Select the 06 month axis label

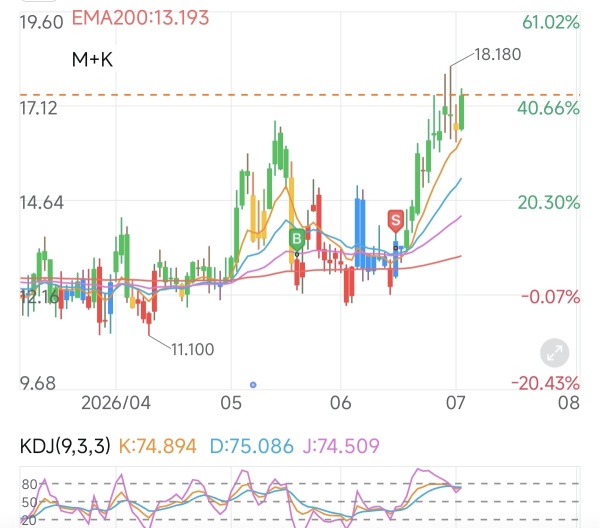(341, 403)
